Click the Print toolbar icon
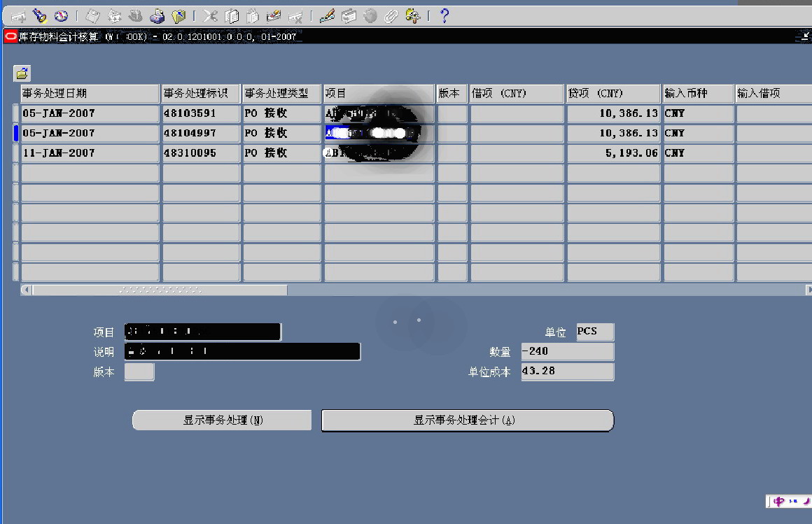 (x=157, y=16)
